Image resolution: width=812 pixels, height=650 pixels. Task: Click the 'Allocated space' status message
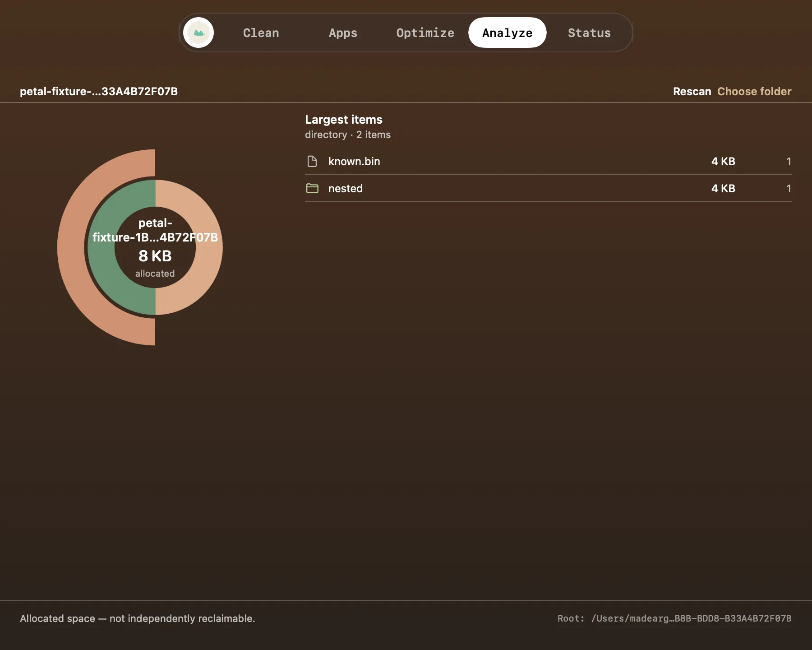[x=138, y=618]
